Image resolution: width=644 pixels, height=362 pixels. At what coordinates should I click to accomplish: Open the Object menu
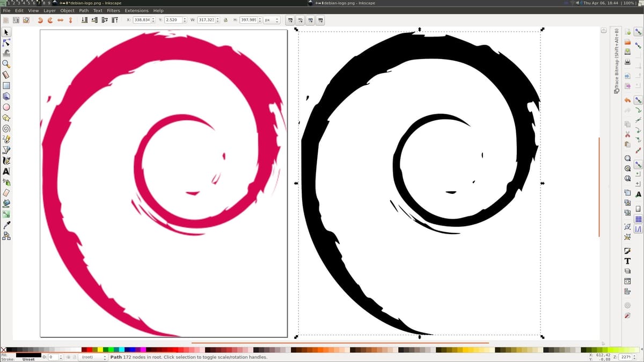pos(68,10)
